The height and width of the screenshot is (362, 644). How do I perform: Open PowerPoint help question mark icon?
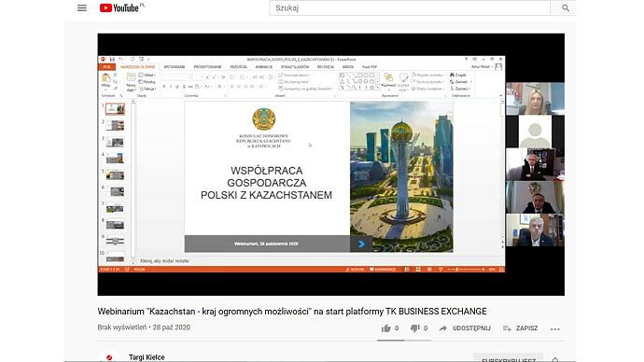[x=466, y=60]
